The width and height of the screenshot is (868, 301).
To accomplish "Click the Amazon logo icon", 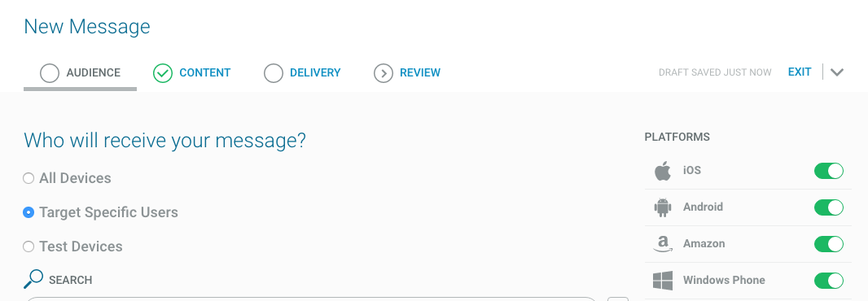I will pyautogui.click(x=663, y=244).
